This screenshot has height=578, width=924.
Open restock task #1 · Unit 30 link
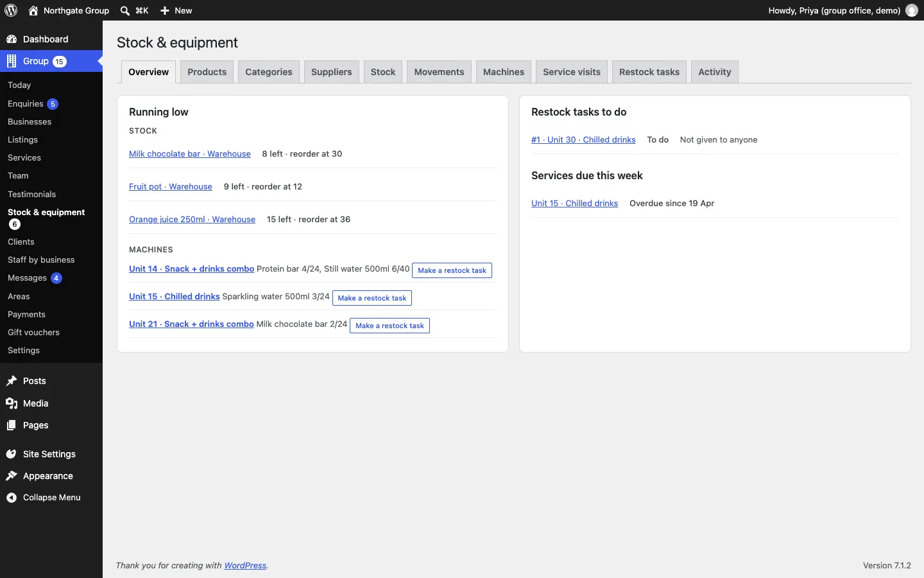[x=583, y=140]
